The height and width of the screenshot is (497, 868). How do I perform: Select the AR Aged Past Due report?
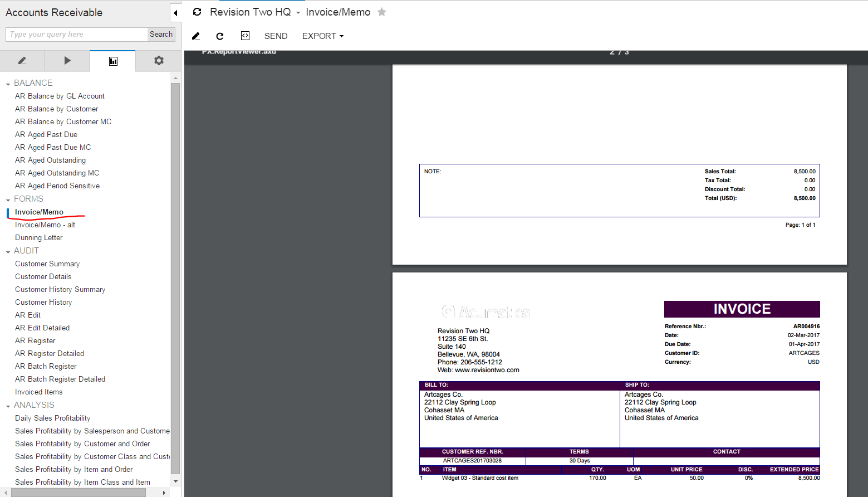46,134
